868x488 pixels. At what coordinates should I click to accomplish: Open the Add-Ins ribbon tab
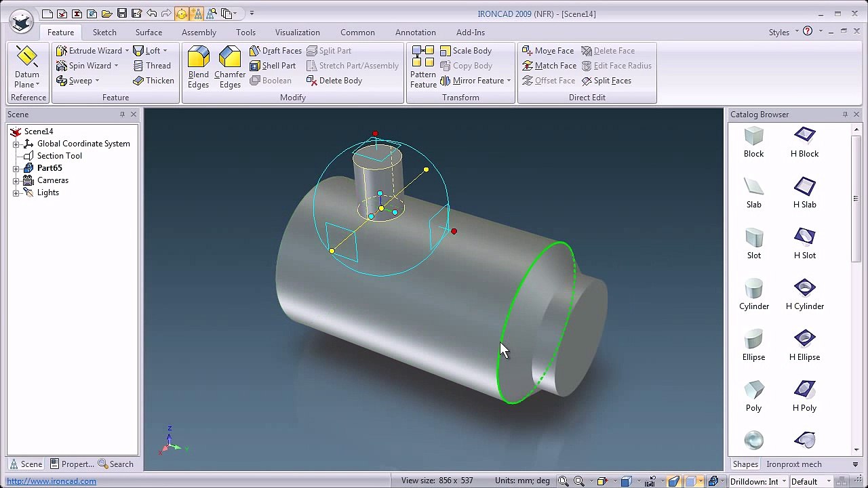(x=471, y=32)
